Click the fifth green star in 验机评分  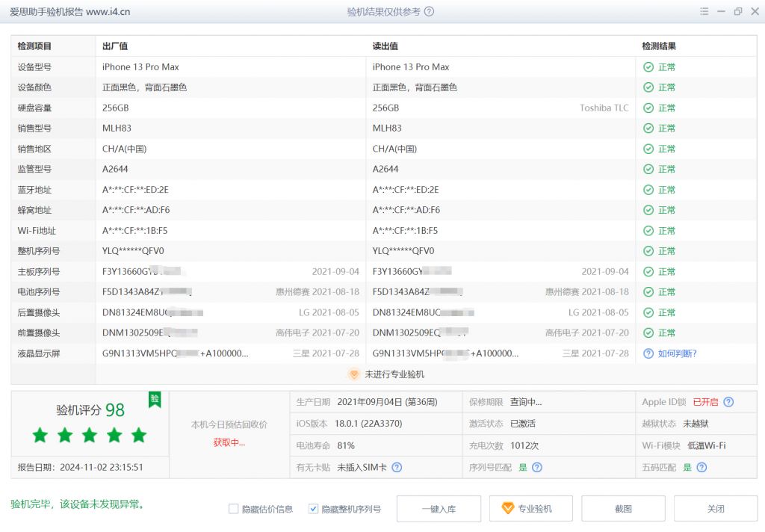point(139,435)
